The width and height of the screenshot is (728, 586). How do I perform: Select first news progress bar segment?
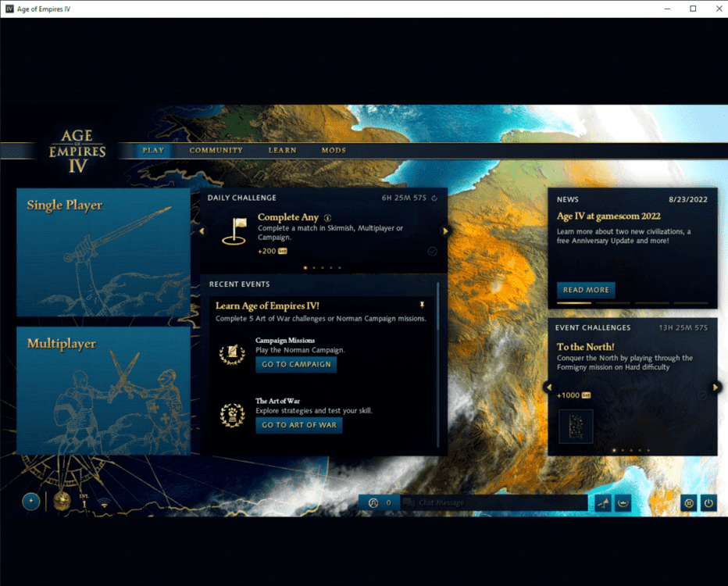click(574, 303)
